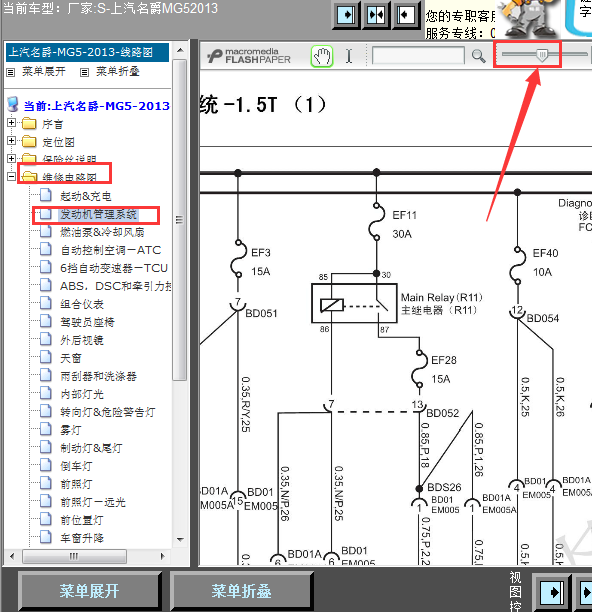
Task: Click the top toolbar split-arrows view button
Action: pos(376,15)
